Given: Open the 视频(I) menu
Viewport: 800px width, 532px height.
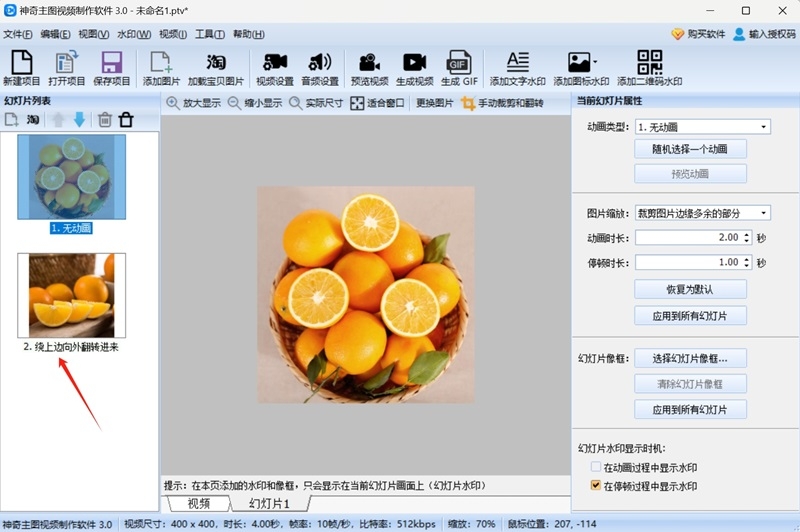Looking at the screenshot, I should coord(173,34).
